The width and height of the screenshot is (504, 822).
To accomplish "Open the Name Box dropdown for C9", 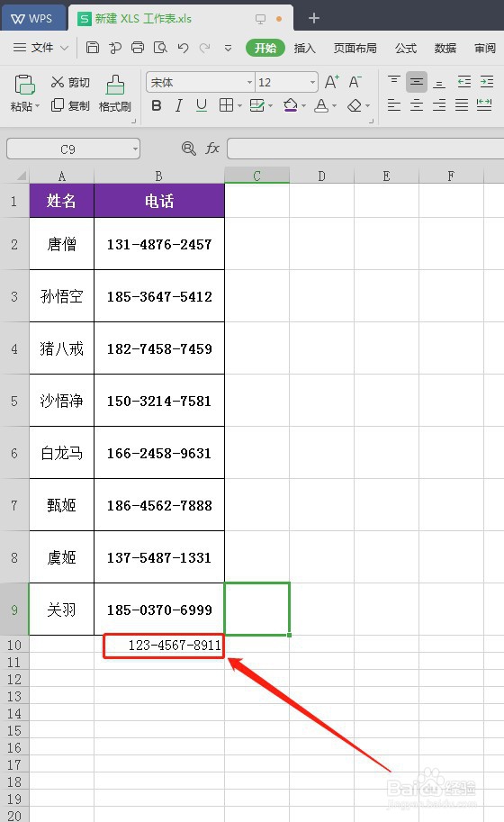I will (135, 149).
